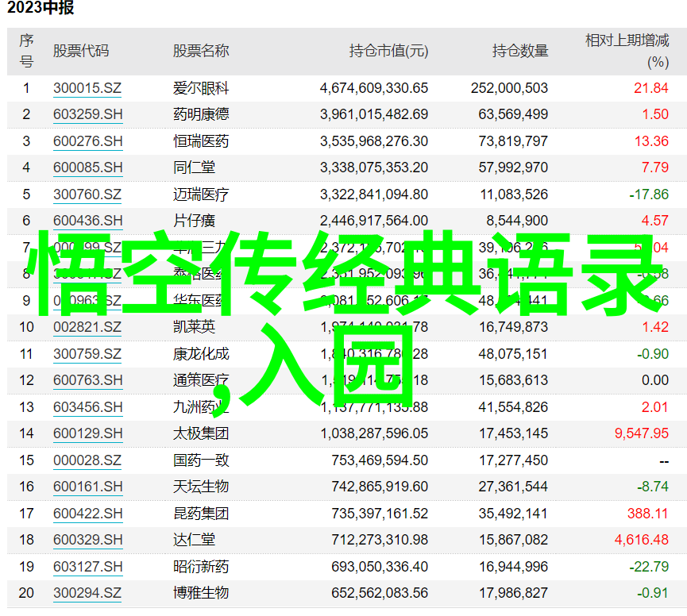
Task: Click market value 3,535,968,276.30
Action: (x=374, y=141)
